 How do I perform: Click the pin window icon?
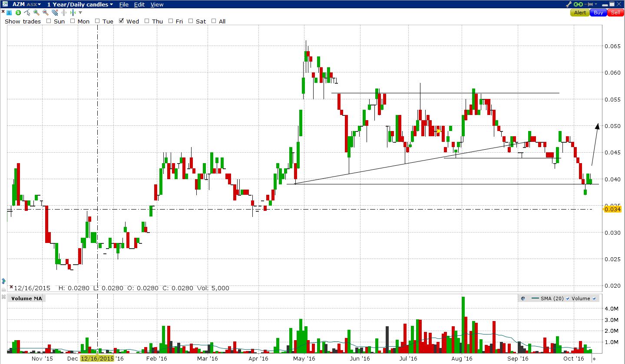(589, 4)
